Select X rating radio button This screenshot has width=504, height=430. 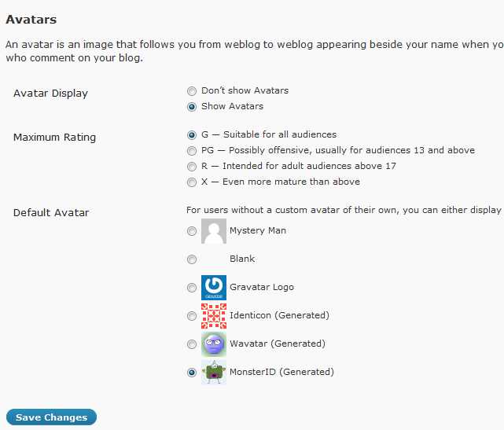pos(192,182)
